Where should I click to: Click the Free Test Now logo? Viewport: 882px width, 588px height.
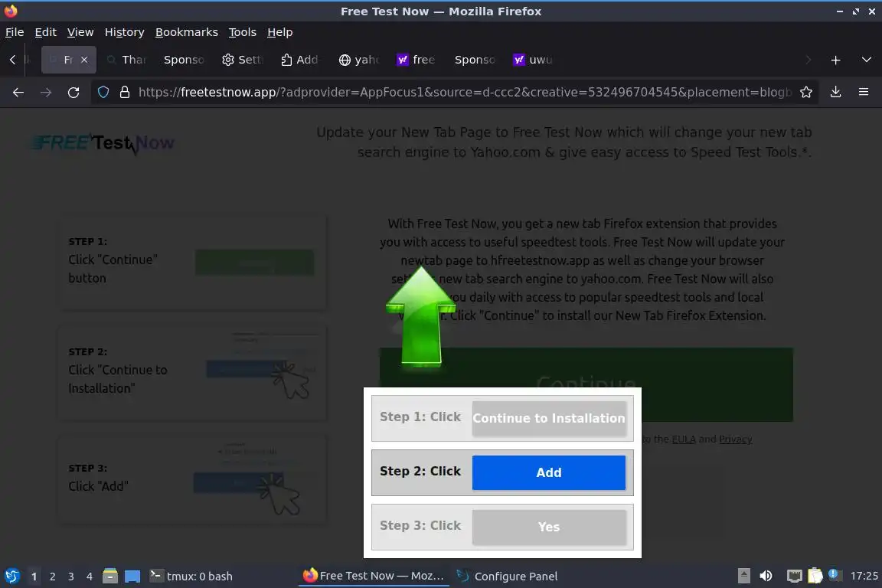(x=103, y=143)
